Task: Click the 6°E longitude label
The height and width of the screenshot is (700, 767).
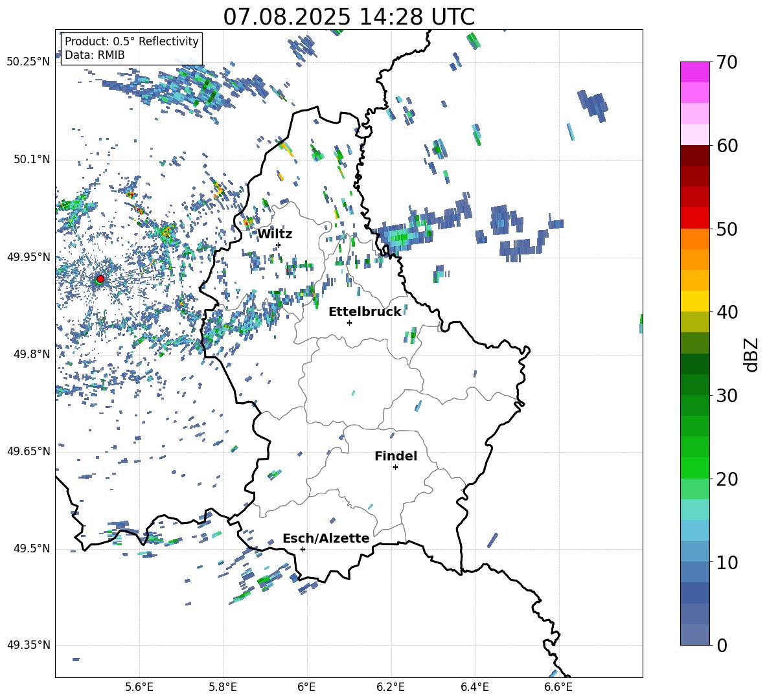Action: pyautogui.click(x=306, y=687)
